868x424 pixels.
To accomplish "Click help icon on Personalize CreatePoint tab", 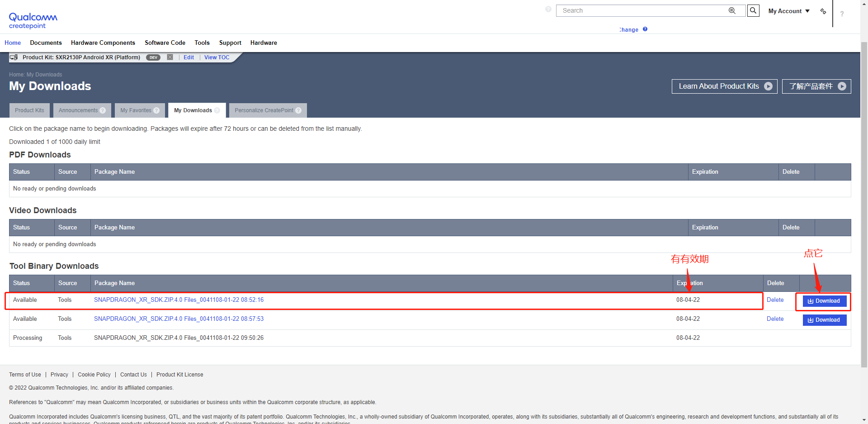I will coord(298,110).
